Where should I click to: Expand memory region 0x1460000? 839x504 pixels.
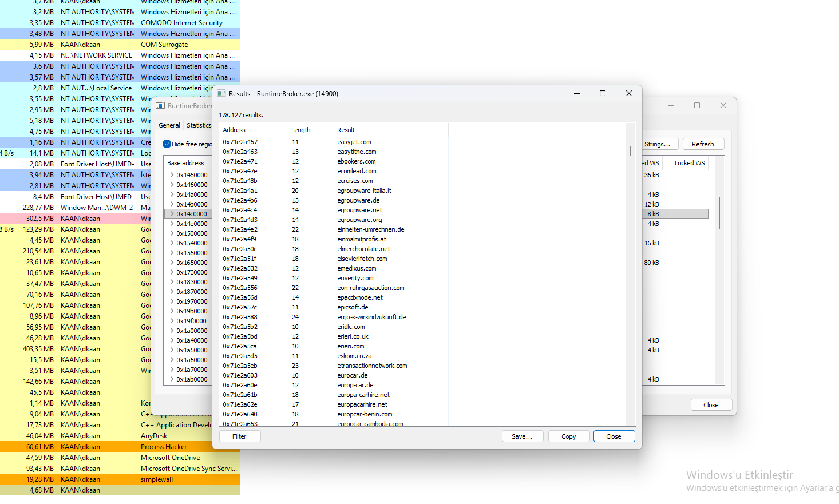click(x=172, y=185)
